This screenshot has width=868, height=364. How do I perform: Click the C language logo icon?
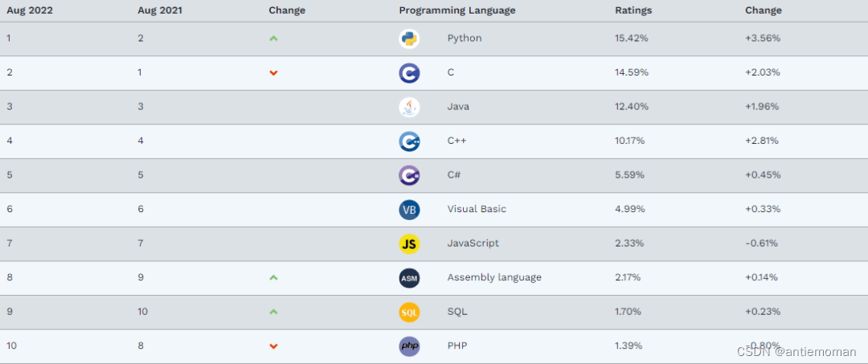[409, 73]
